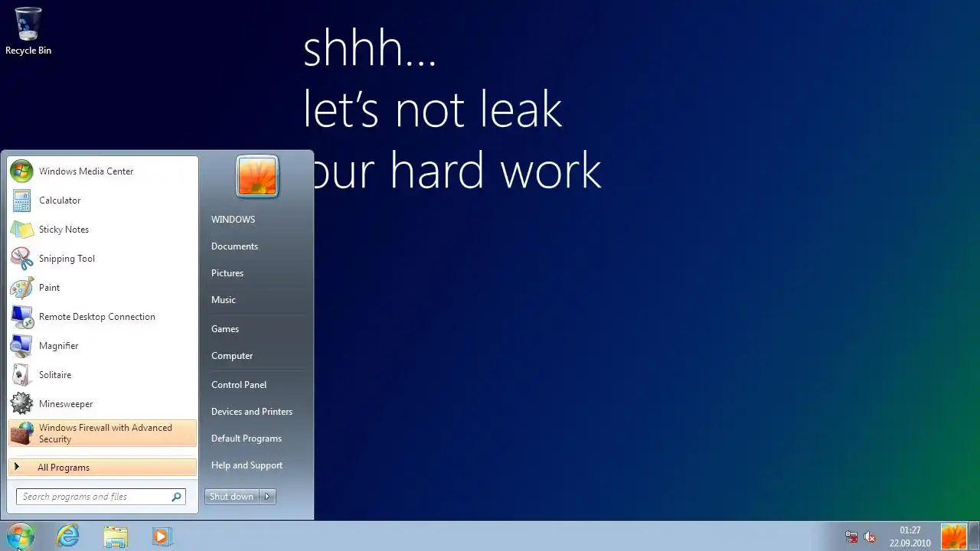Open Devices and Printers
The height and width of the screenshot is (551, 980).
tap(252, 412)
